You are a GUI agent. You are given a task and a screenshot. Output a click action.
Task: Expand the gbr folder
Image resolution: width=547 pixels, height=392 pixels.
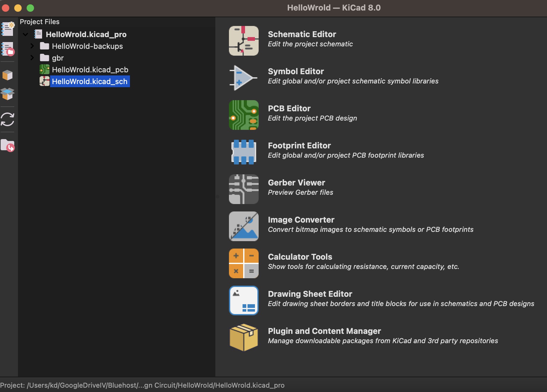pyautogui.click(x=32, y=58)
